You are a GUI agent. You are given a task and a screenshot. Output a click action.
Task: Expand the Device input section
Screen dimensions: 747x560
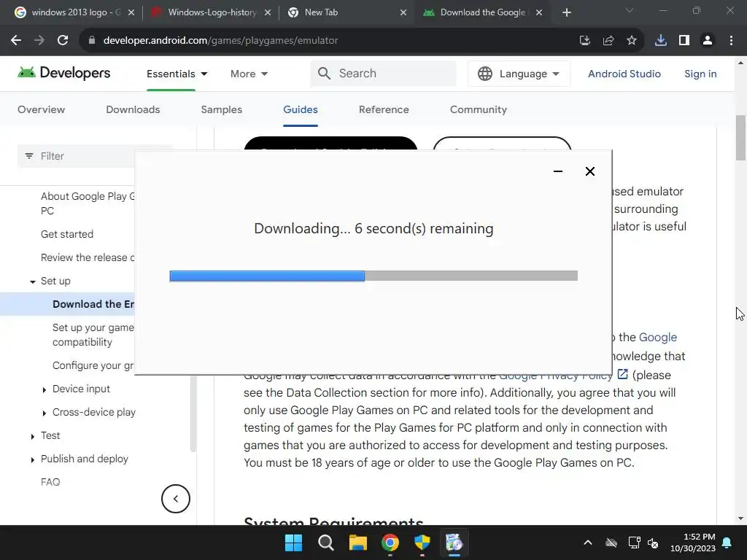pos(44,389)
